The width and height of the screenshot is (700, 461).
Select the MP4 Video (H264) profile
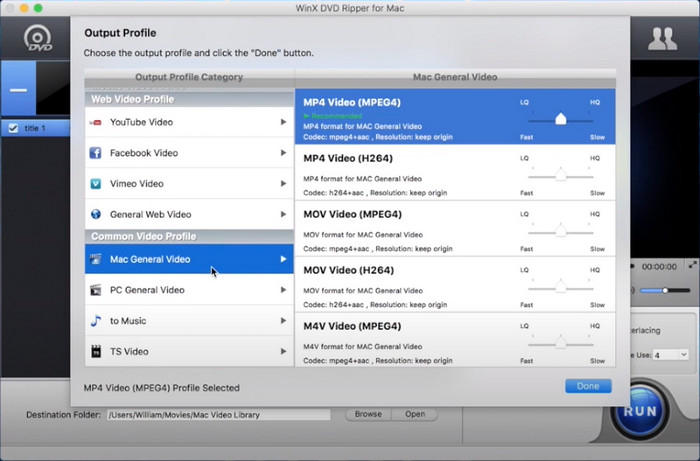point(455,173)
